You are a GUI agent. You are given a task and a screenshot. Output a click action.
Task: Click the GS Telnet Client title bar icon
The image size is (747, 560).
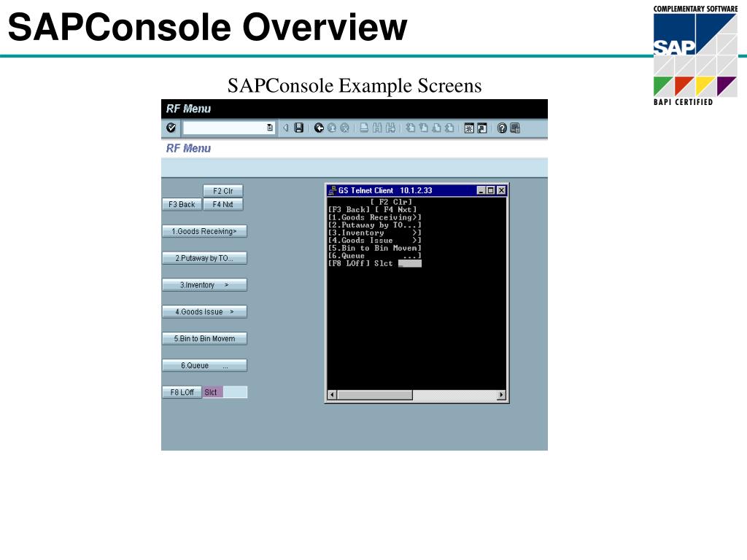[333, 190]
